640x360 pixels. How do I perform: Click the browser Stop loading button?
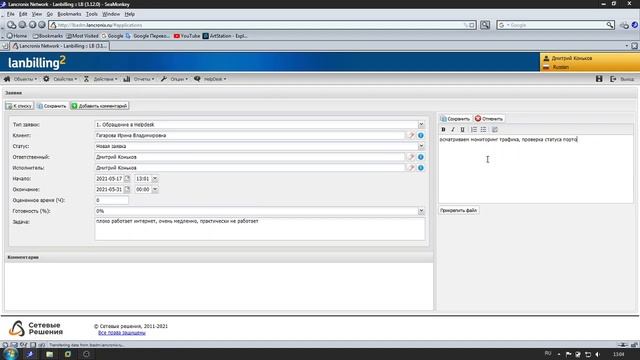[42, 25]
